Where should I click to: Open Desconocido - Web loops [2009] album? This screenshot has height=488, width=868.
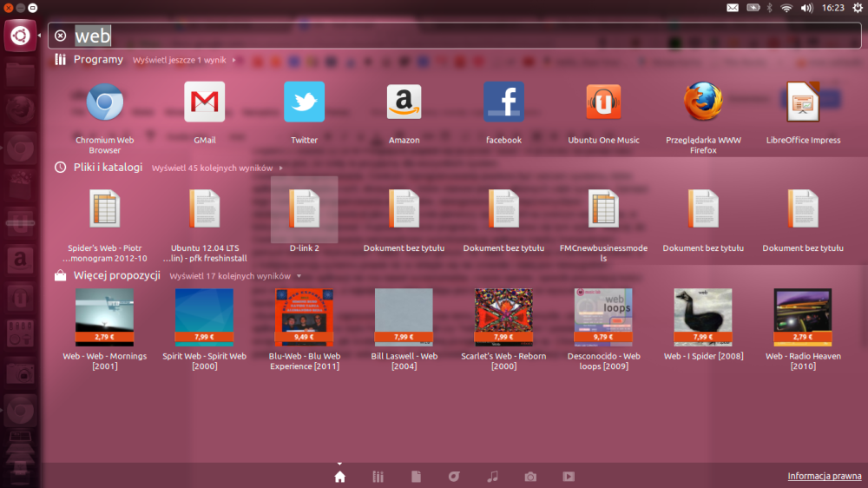pos(603,317)
